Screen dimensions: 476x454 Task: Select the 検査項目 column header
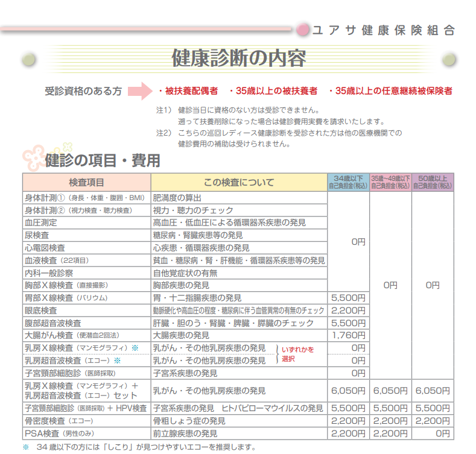(x=86, y=182)
